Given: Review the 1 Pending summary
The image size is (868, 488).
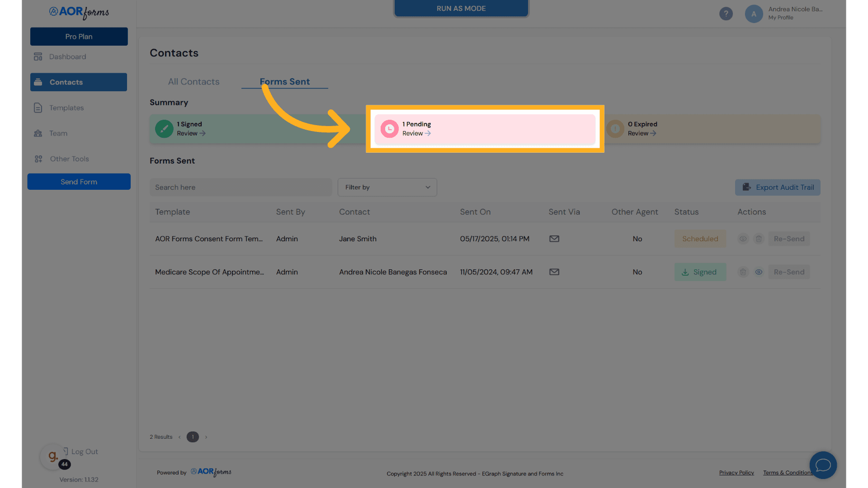Looking at the screenshot, I should pos(416,133).
